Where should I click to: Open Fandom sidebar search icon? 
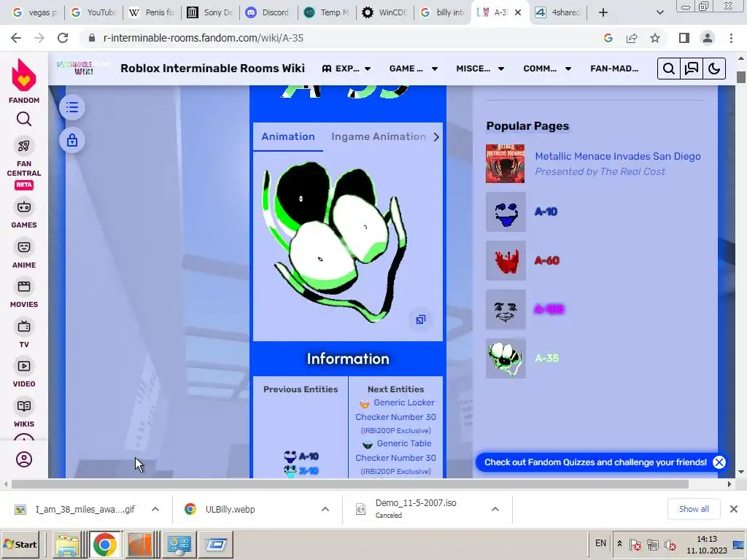point(24,119)
